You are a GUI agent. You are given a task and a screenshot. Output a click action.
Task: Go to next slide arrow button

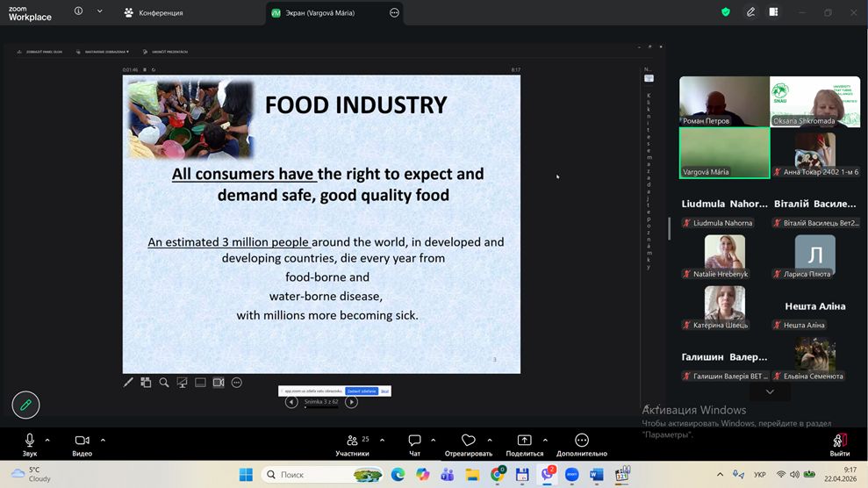coord(351,402)
